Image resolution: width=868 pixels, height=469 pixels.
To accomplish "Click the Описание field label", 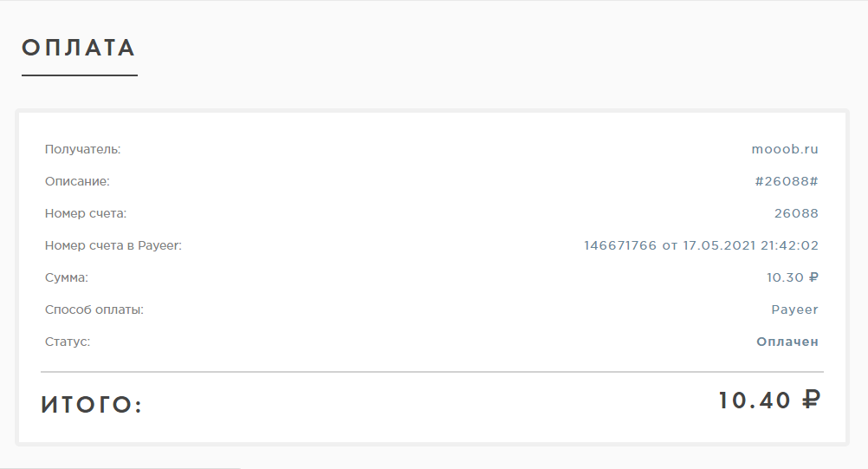I will point(77,181).
